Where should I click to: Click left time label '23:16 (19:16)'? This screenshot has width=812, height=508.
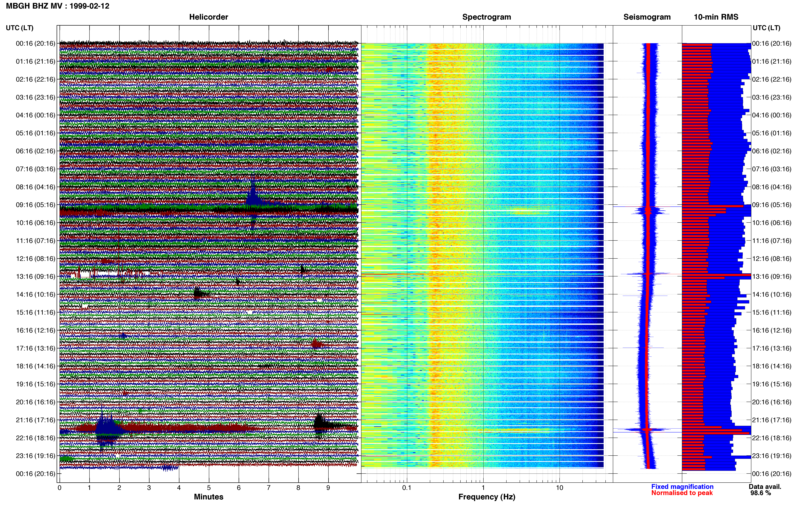click(35, 456)
